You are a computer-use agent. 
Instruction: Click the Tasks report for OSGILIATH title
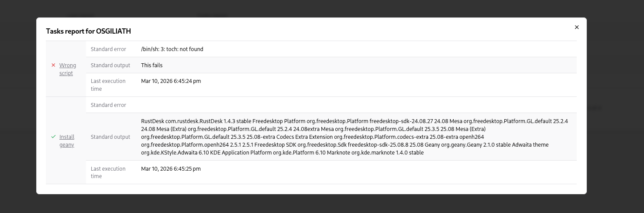(x=89, y=31)
